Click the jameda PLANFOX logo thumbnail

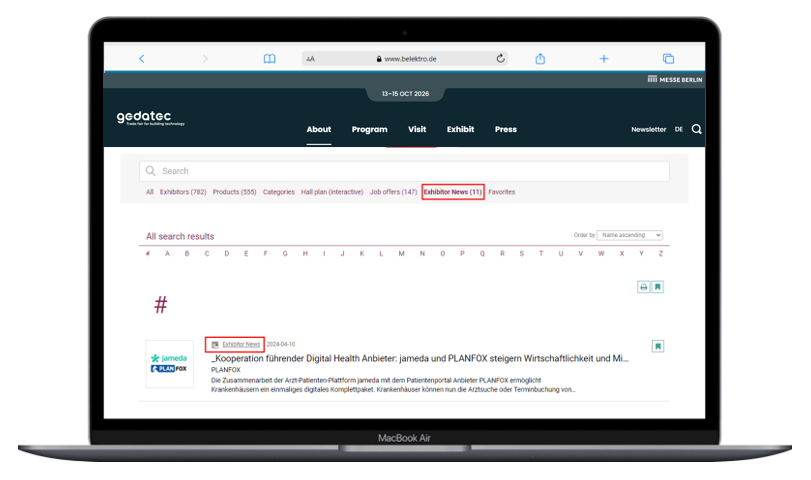coord(170,364)
